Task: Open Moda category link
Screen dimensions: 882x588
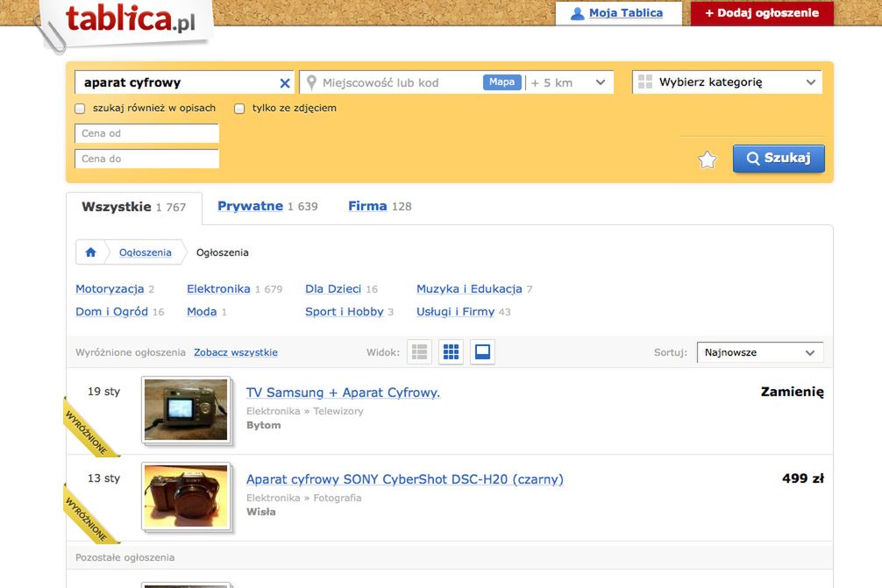Action: tap(202, 312)
